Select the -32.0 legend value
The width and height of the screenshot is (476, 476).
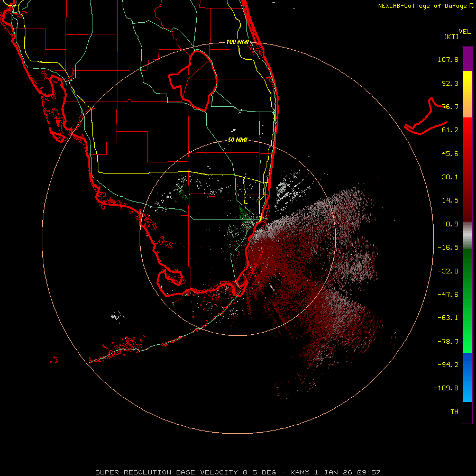448,271
